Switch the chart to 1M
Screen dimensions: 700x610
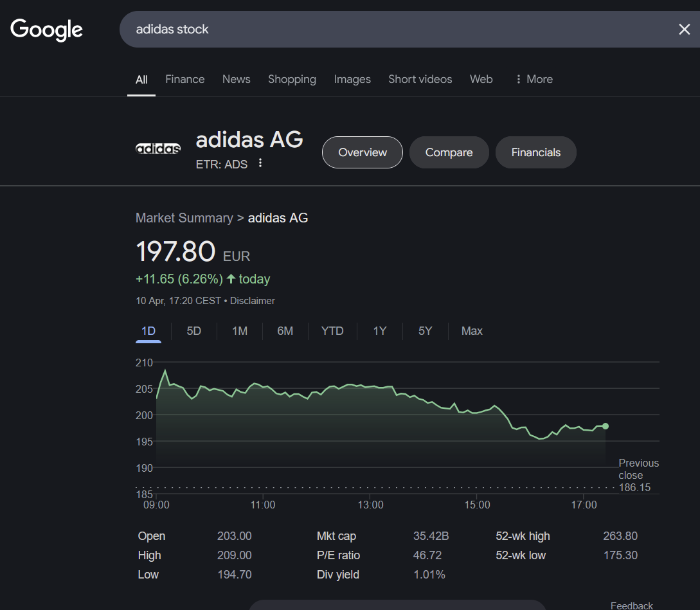pos(240,331)
